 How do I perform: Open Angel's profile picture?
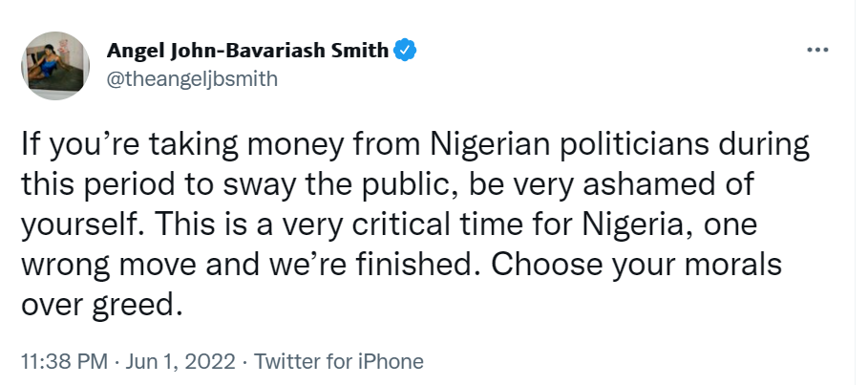(x=55, y=64)
